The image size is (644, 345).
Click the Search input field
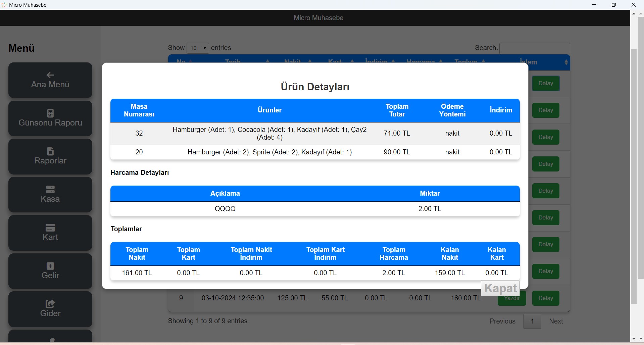click(535, 48)
